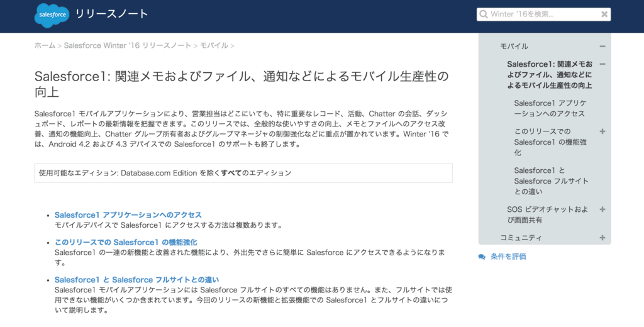Image resolution: width=644 pixels, height=327 pixels.
Task: Open Salesforce1 と Salesforce フルサイトとの違い body link
Action: [x=136, y=280]
